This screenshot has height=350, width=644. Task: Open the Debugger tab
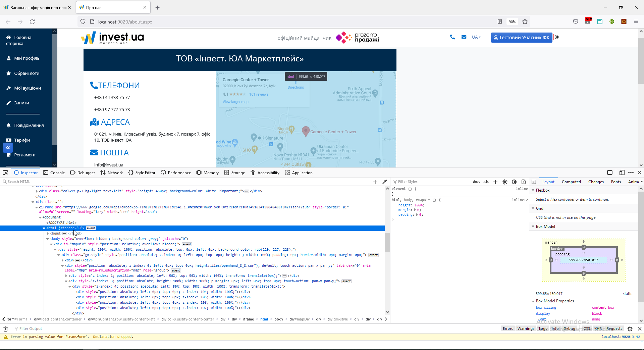point(83,172)
